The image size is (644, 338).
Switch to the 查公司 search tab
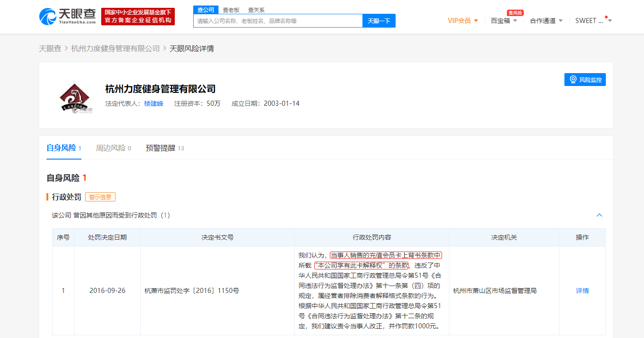point(206,10)
